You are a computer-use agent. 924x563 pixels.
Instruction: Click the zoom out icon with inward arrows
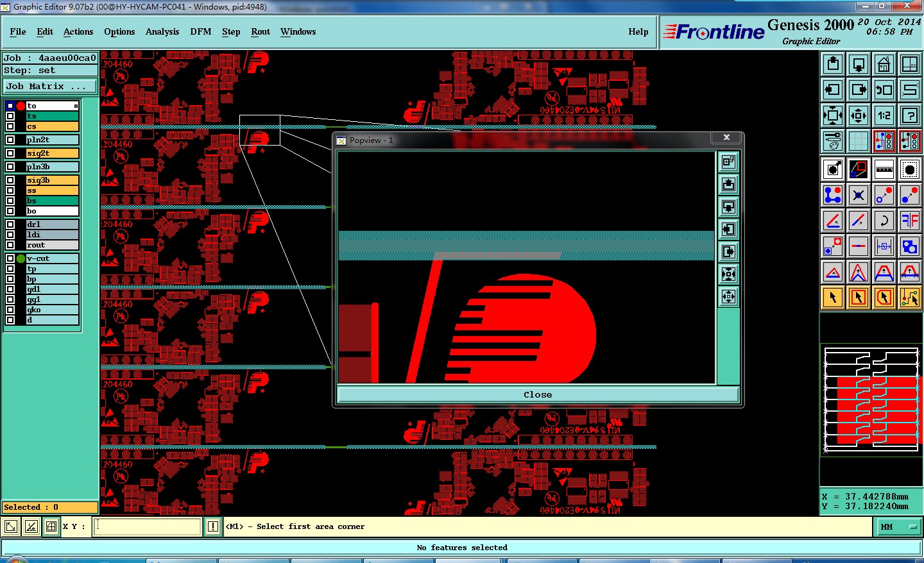pyautogui.click(x=859, y=115)
